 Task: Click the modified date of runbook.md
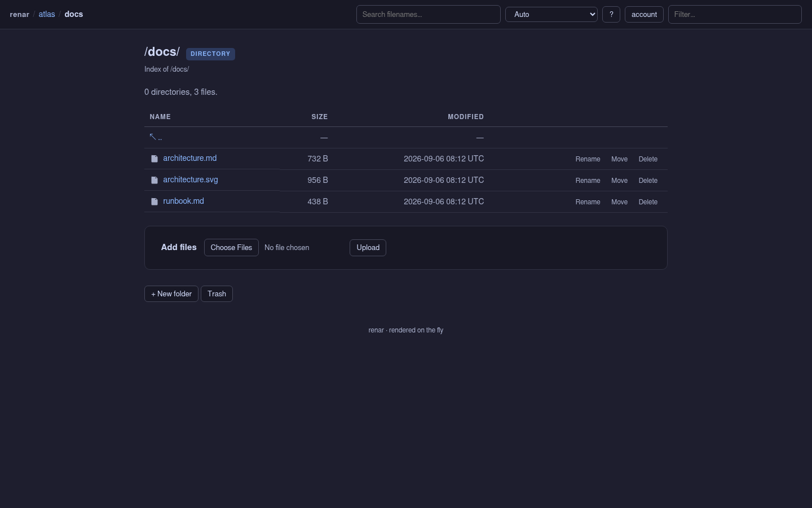point(444,202)
